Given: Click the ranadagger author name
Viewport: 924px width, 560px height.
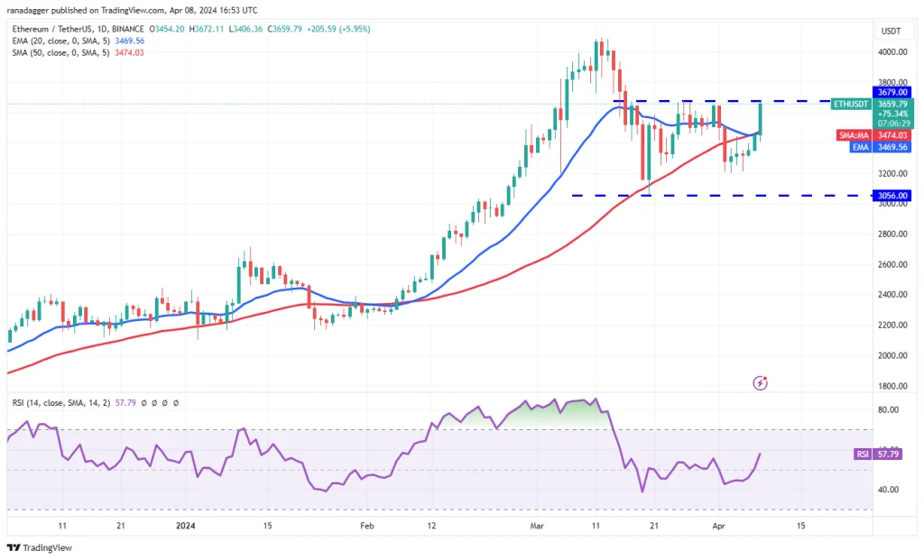Looking at the screenshot, I should click(30, 10).
